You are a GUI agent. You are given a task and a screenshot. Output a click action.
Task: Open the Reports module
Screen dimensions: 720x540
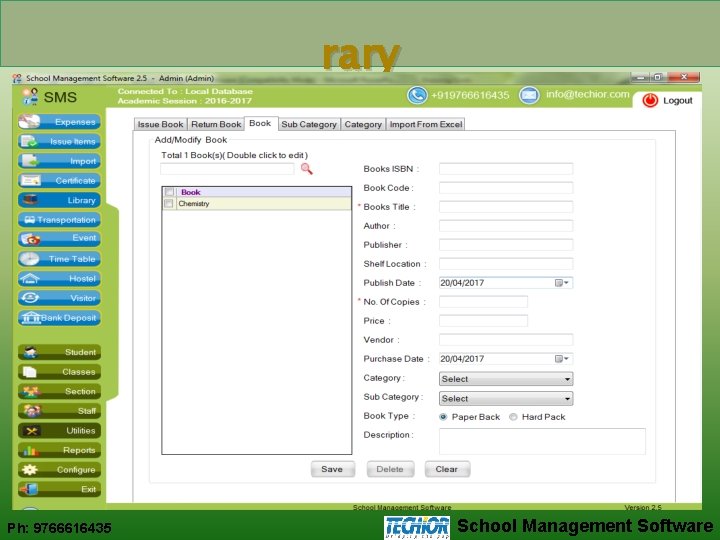coord(59,450)
